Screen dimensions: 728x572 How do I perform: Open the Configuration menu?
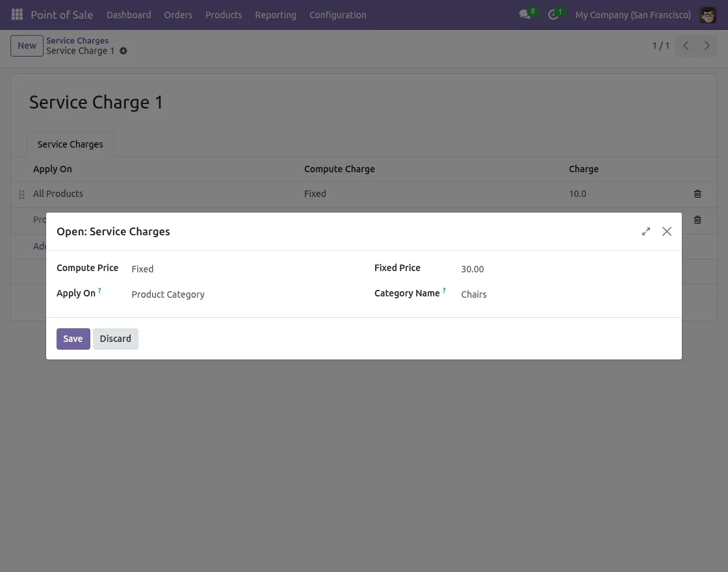(337, 15)
